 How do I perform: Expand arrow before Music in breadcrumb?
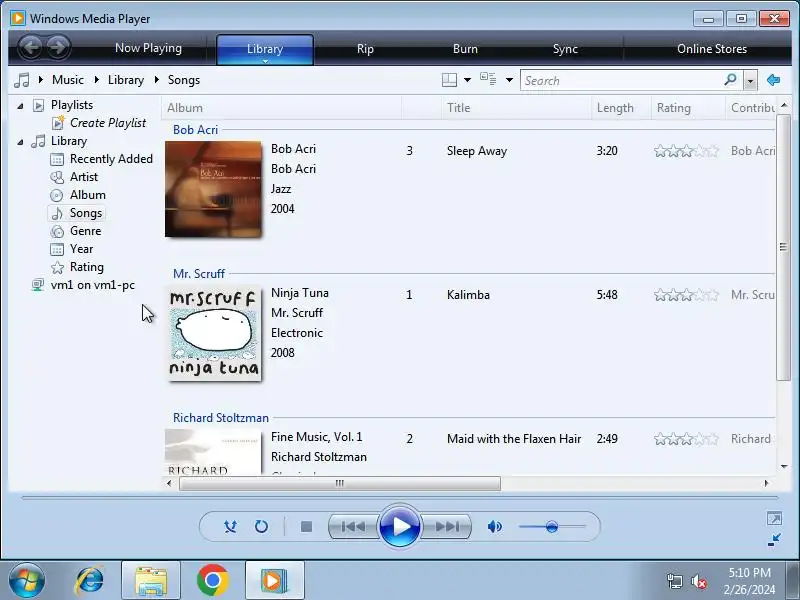40,80
